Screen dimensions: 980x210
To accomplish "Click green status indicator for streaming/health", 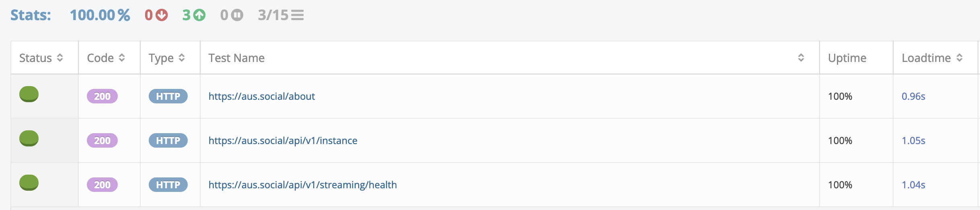I will click(x=29, y=183).
